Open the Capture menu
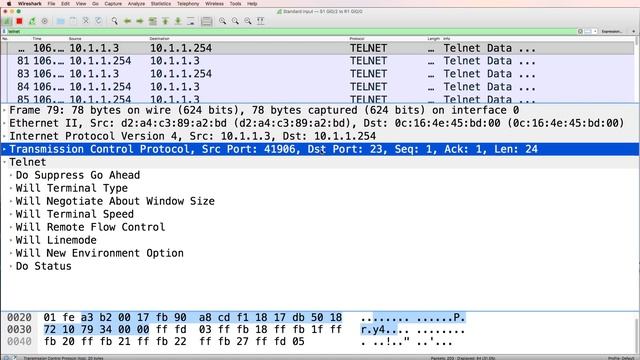Screen dimensions: 640x360 point(113,4)
